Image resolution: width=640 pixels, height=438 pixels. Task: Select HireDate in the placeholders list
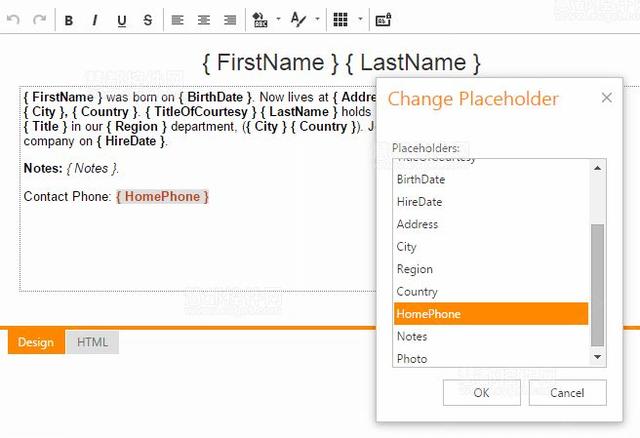[491, 202]
